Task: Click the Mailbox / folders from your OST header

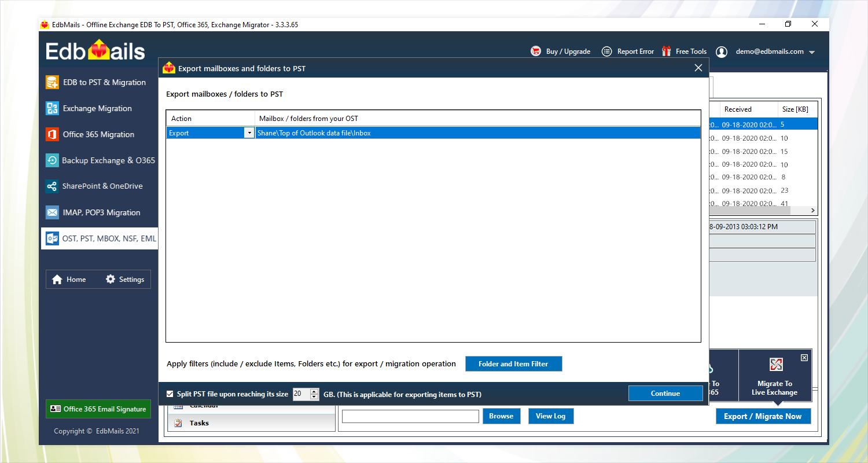Action: [x=477, y=119]
